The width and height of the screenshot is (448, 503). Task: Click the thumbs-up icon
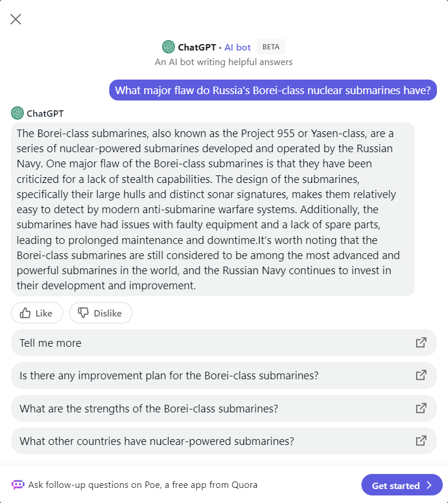click(26, 313)
